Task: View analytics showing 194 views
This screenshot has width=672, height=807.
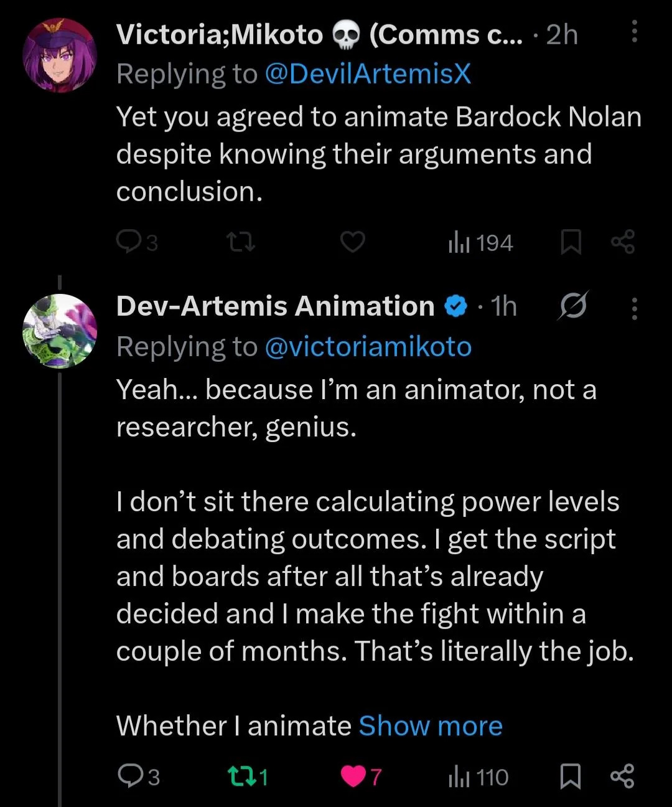Action: coord(480,242)
